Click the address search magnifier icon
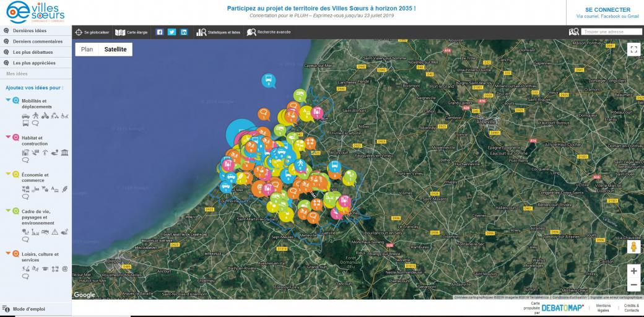This screenshot has height=317, width=644. pos(574,32)
